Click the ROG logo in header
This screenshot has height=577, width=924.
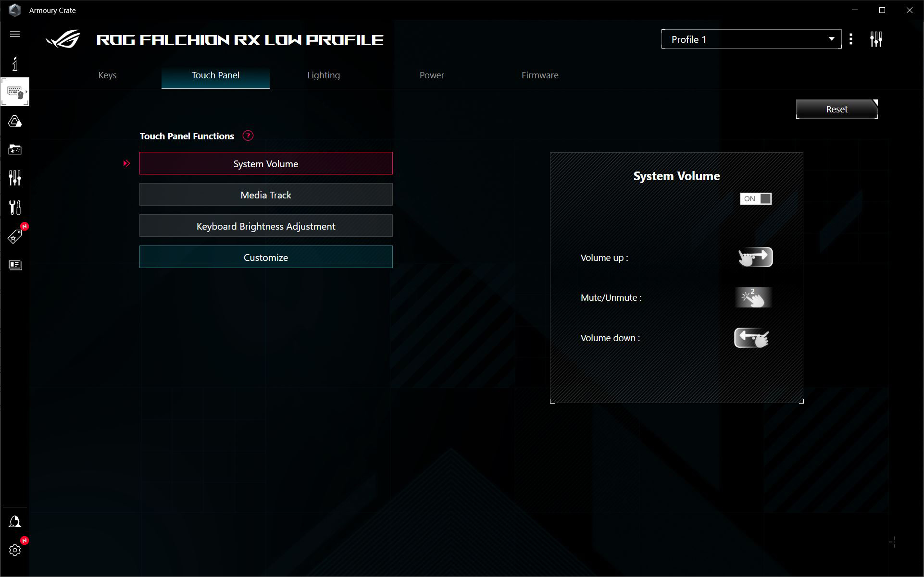pos(63,39)
